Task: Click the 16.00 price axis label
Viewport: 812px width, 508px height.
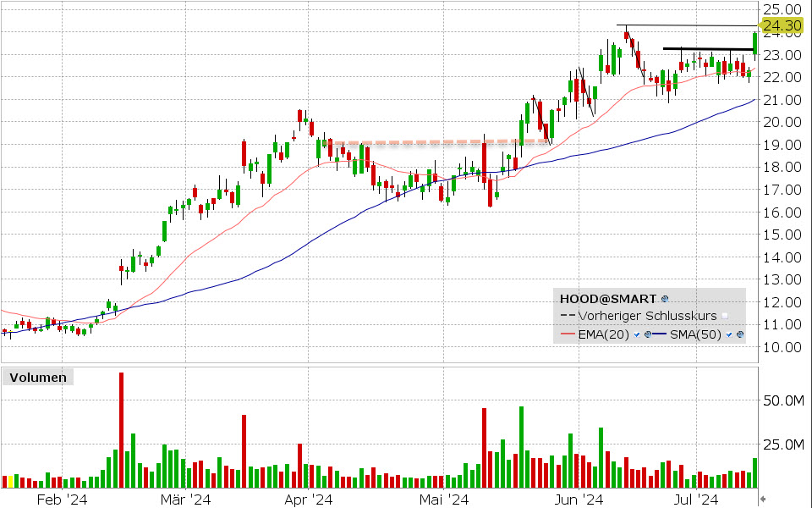Action: point(783,212)
